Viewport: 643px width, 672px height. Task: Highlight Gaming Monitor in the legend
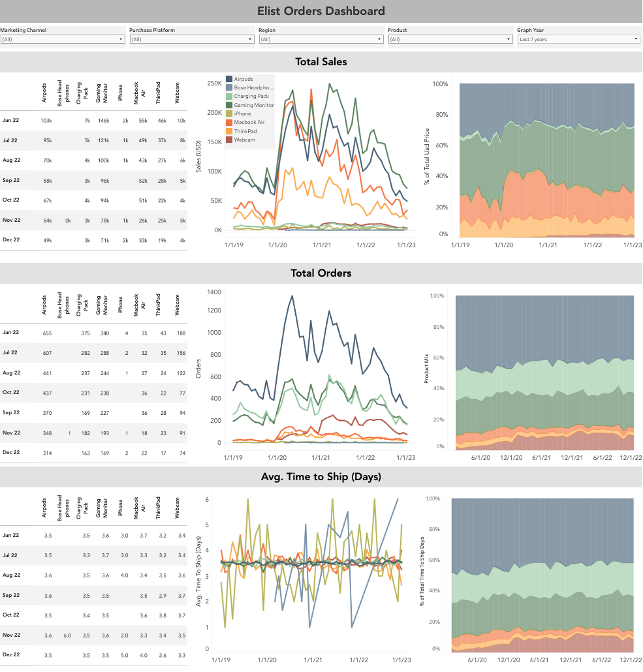pos(253,105)
